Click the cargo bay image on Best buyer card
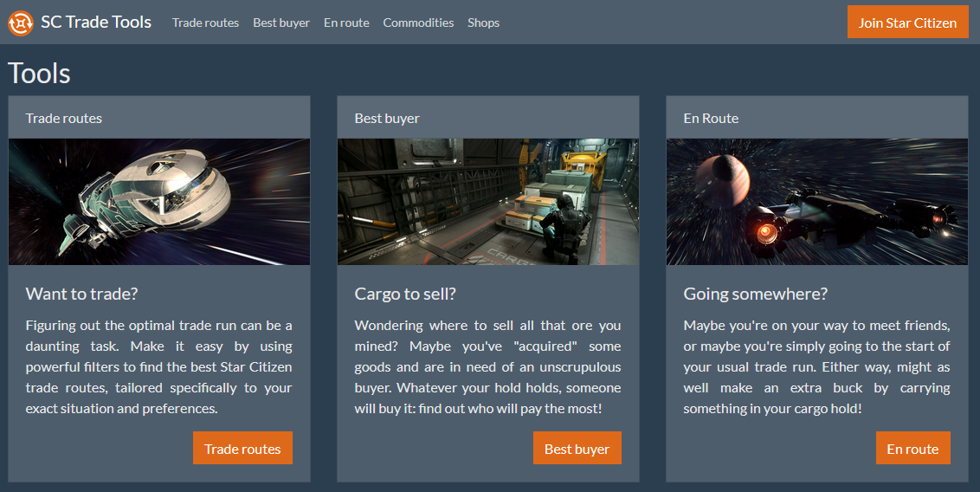This screenshot has width=980, height=492. 488,201
